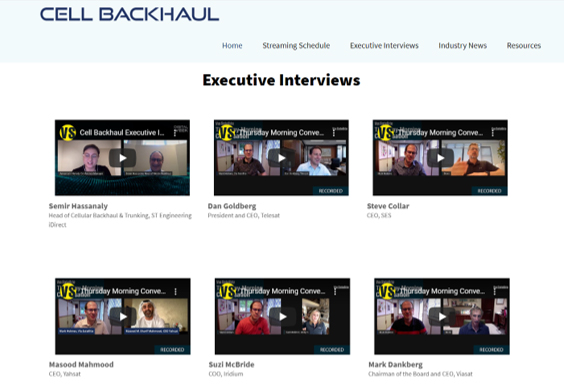Click VS channel logo on Cell Backhaul Executive video
The image size is (564, 390).
(68, 133)
